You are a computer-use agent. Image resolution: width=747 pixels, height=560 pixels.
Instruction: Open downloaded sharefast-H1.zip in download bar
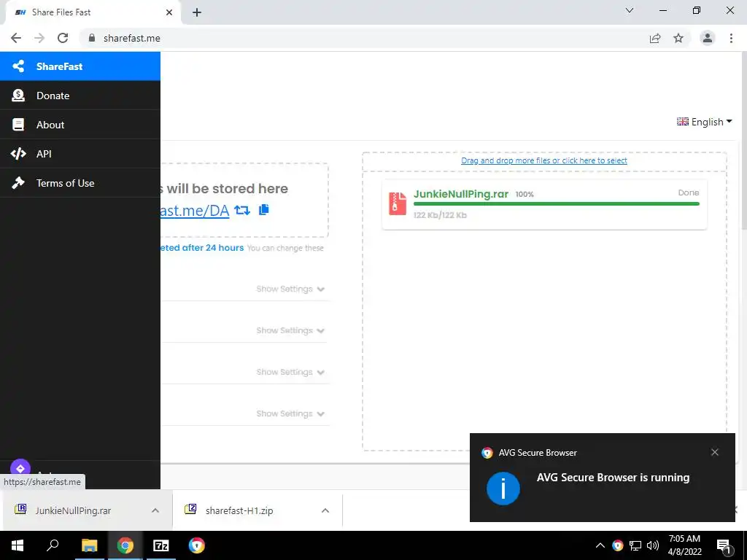[239, 510]
